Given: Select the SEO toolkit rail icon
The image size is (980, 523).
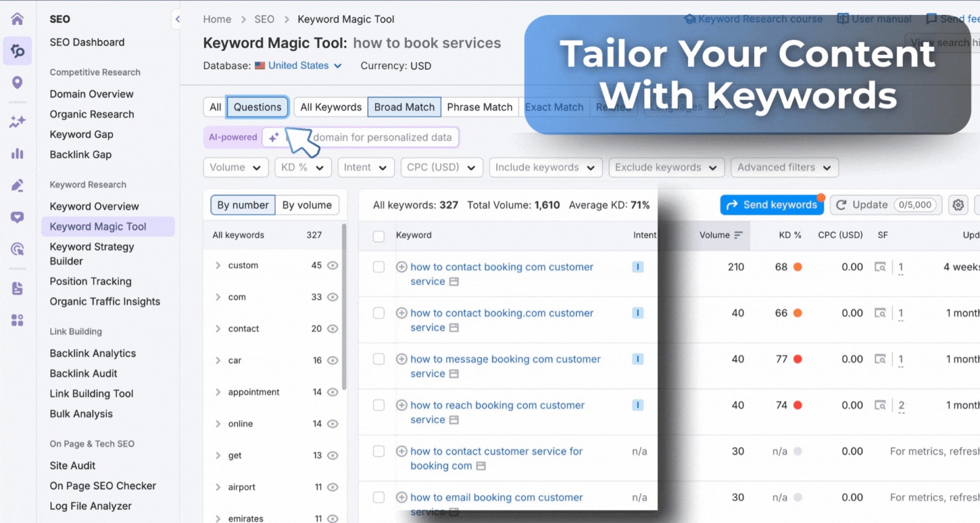Looking at the screenshot, I should (x=17, y=51).
